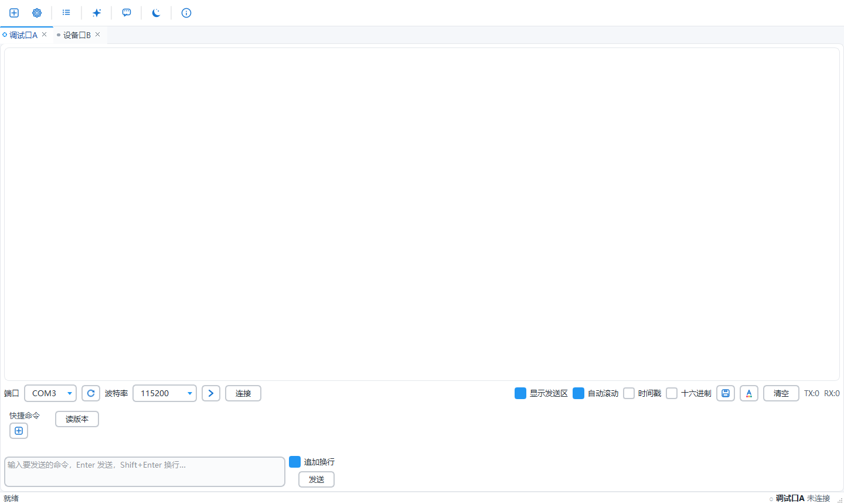Viewport: 844px width, 504px height.
Task: Open the info/about icon
Action: point(186,13)
